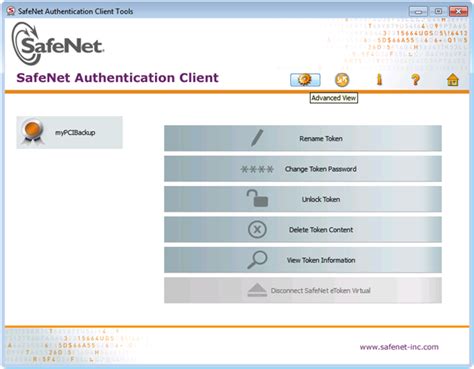This screenshot has height=369, width=474.
Task: Open View Token Information
Action: point(303,260)
